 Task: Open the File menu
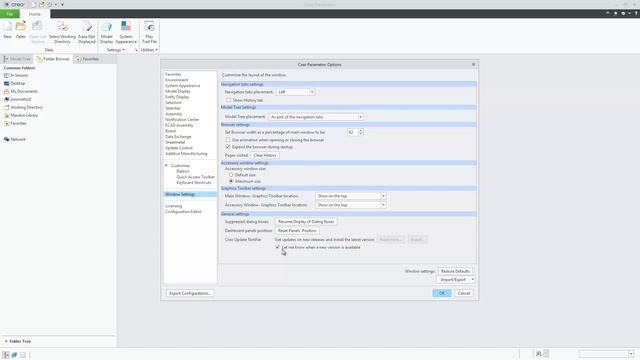click(10, 14)
